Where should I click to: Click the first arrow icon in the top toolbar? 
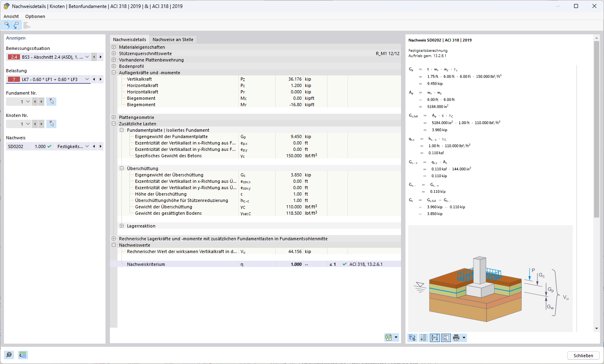[x=6, y=25]
